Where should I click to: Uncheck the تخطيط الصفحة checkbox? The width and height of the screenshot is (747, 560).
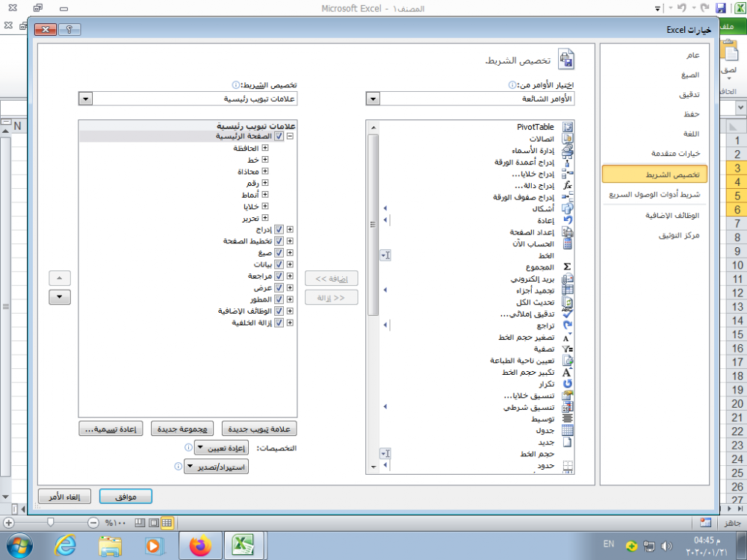279,241
